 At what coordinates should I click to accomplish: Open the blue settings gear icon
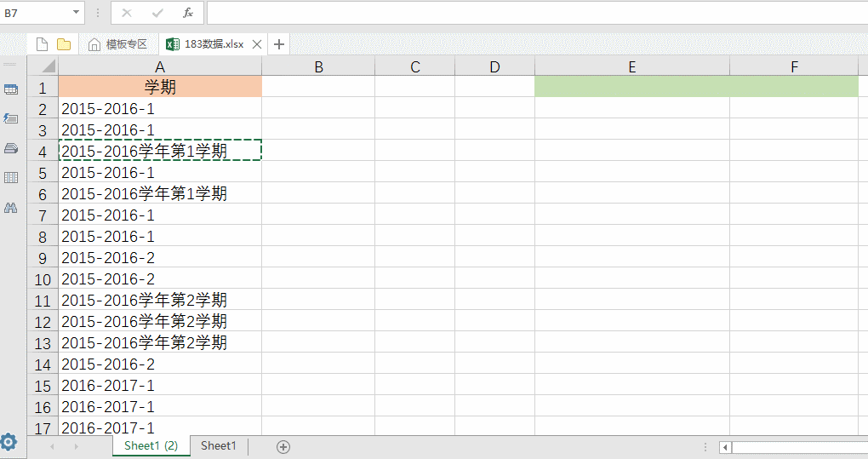pos(9,442)
